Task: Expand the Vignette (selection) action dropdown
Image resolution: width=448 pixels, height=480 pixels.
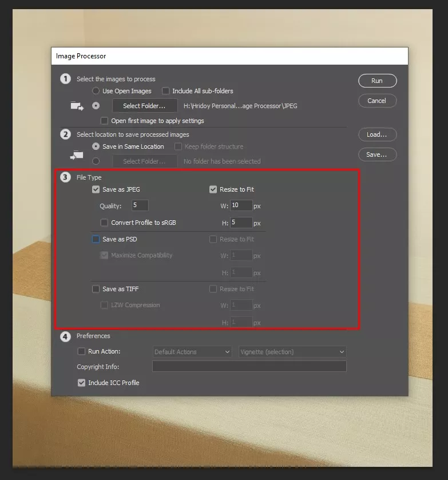Action: 292,352
